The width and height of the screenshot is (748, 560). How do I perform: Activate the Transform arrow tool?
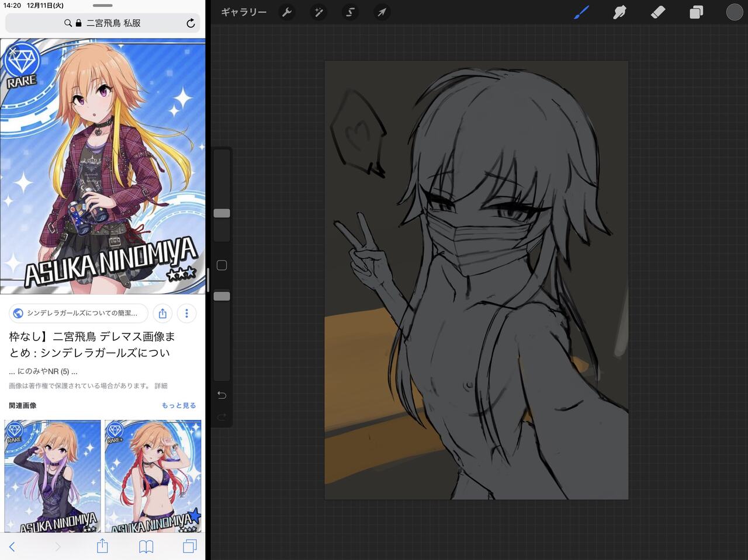tap(382, 12)
